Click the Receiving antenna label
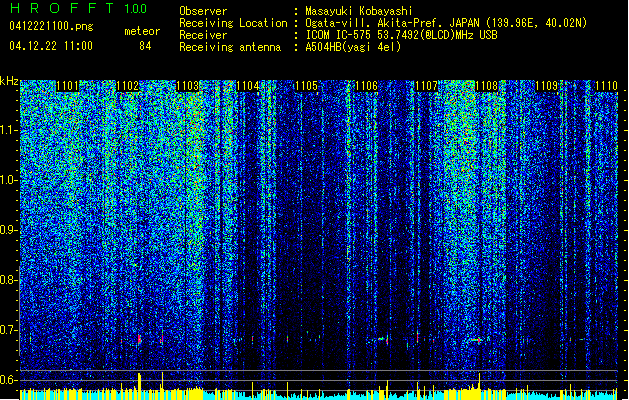The height and width of the screenshot is (400, 629). [230, 47]
